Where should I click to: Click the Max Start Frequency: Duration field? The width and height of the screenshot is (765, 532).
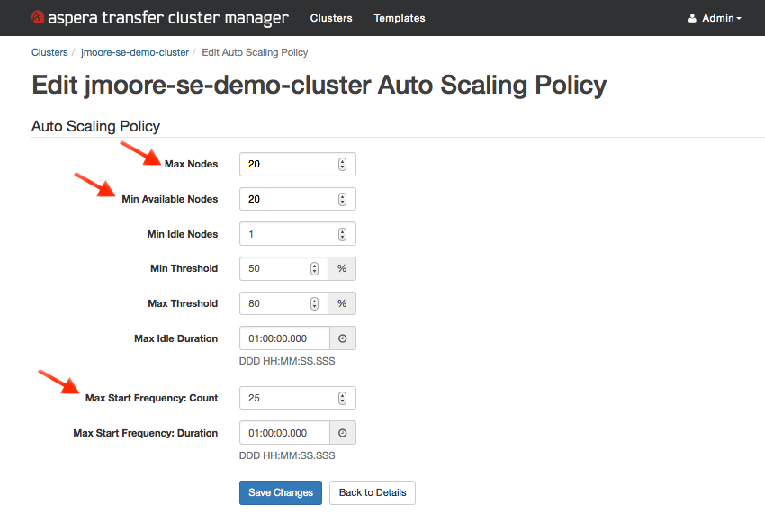pos(284,433)
